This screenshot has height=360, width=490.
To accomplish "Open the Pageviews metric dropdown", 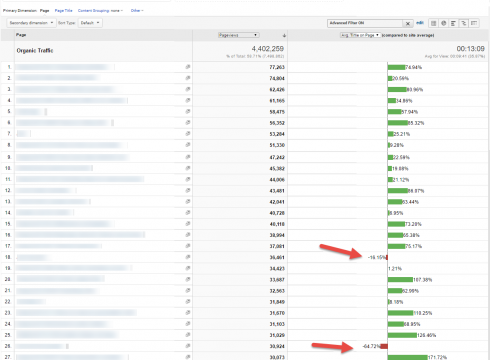I will click(x=239, y=35).
